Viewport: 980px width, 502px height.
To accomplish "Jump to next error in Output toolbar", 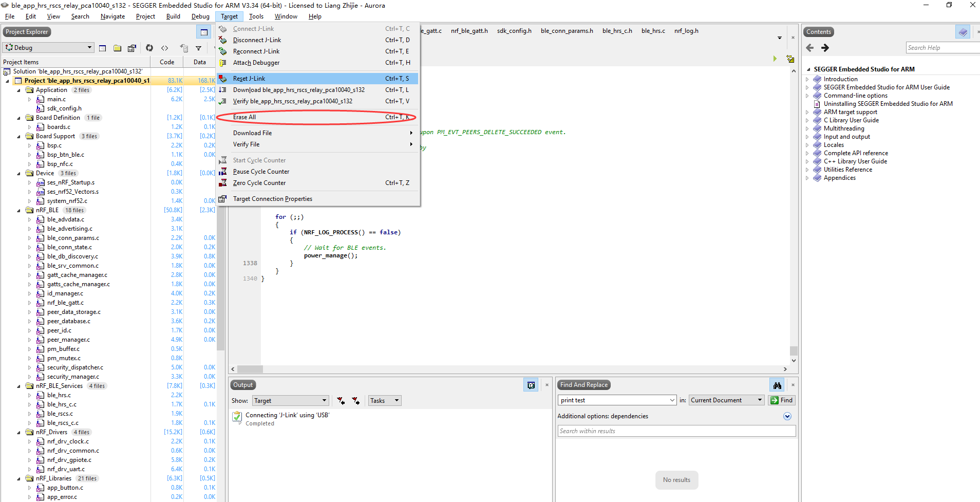I will [x=356, y=401].
